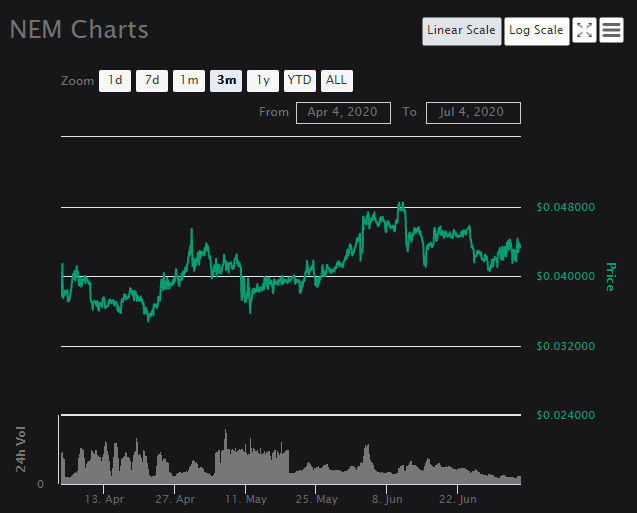
Task: Click the Zoom label text
Action: click(x=77, y=81)
